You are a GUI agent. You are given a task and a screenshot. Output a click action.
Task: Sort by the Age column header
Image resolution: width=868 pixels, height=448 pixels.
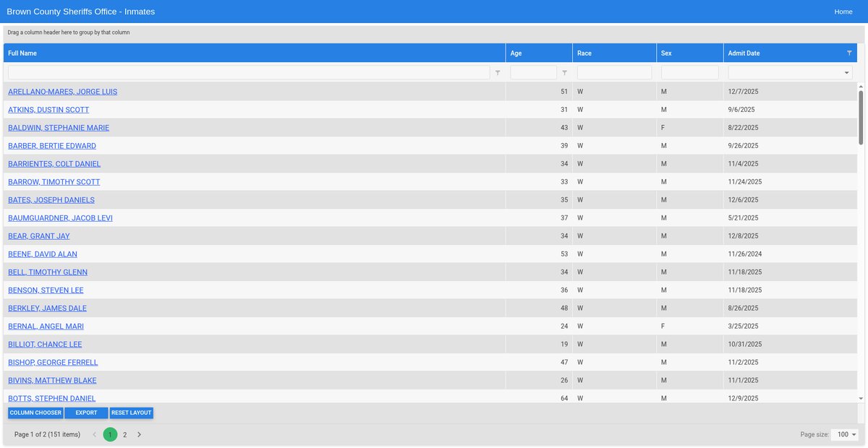point(516,53)
